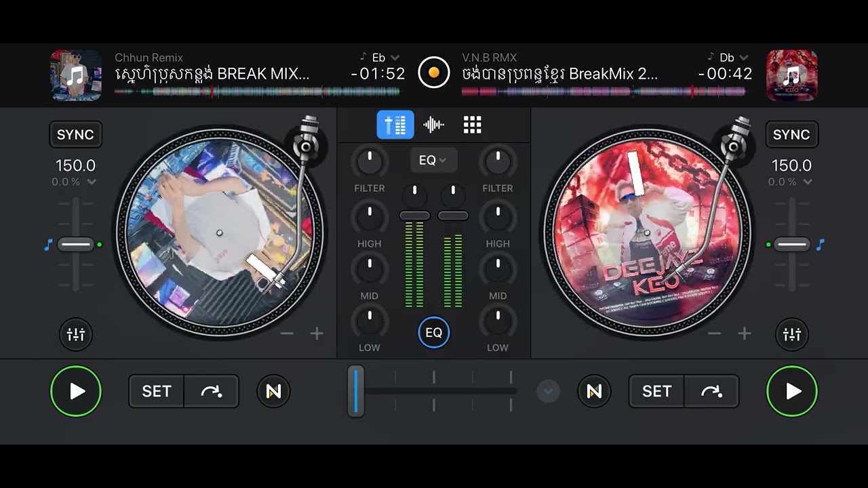Click SET cue on right deck
Image resolution: width=868 pixels, height=488 pixels.
(x=656, y=391)
